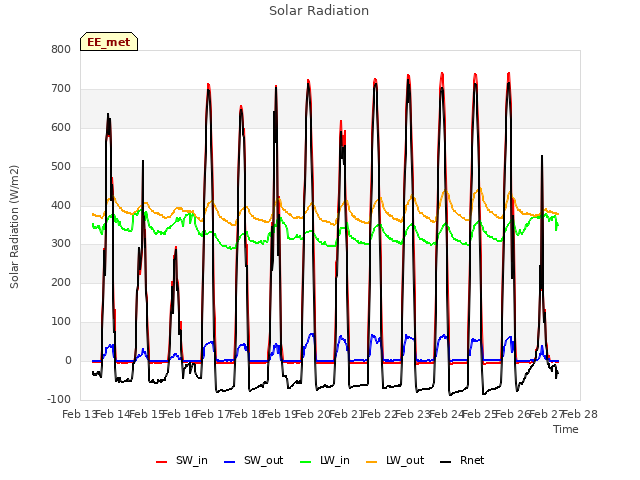Viewport: 640px width, 480px height.
Task: Click the Feb 19 x-axis tick label
Action: 280,415
